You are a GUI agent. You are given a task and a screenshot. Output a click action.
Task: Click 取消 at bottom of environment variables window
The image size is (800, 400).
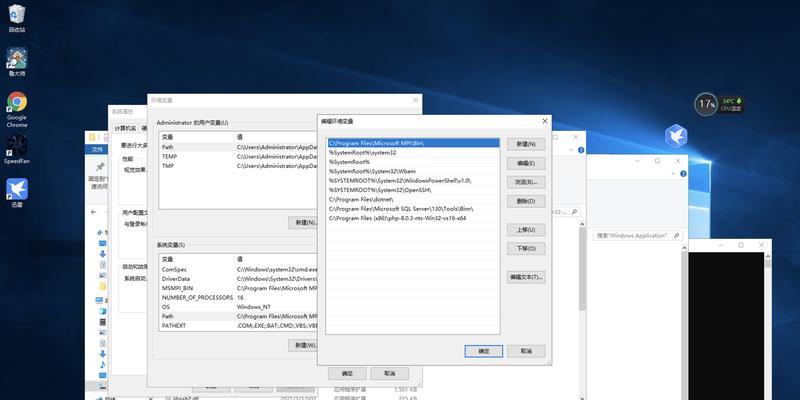(389, 373)
